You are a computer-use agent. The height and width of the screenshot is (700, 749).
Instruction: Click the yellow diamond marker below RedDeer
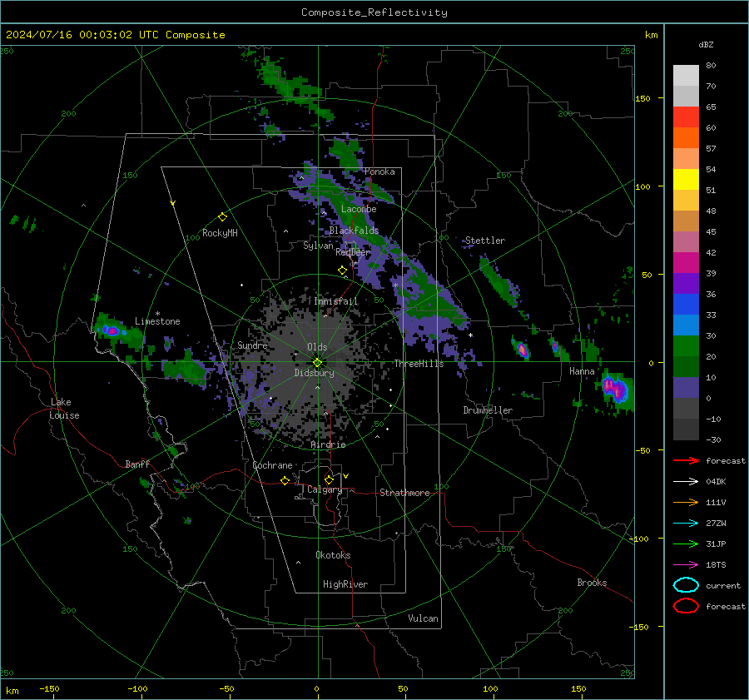tap(342, 271)
